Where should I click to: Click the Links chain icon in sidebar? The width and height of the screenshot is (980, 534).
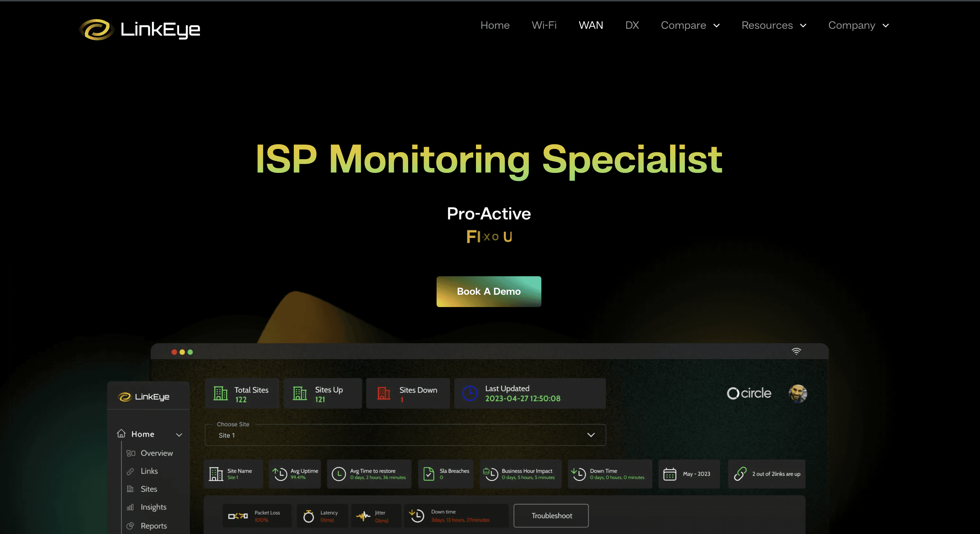click(130, 471)
